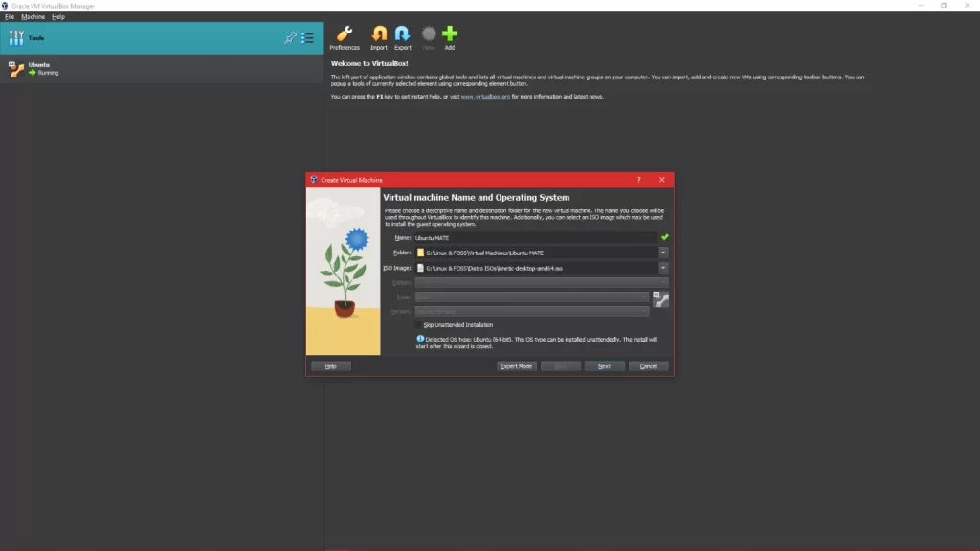Restore down the VirtualBox Manager window
This screenshot has width=980, height=551.
944,6
